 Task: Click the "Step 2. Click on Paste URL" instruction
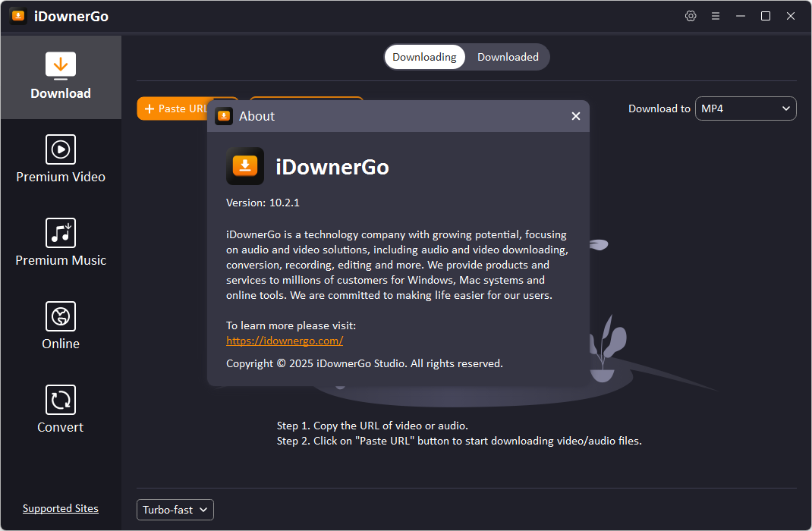pos(459,441)
